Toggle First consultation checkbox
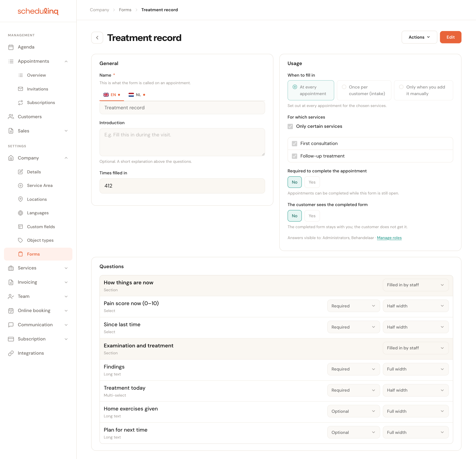Image resolution: width=476 pixels, height=459 pixels. pos(294,144)
